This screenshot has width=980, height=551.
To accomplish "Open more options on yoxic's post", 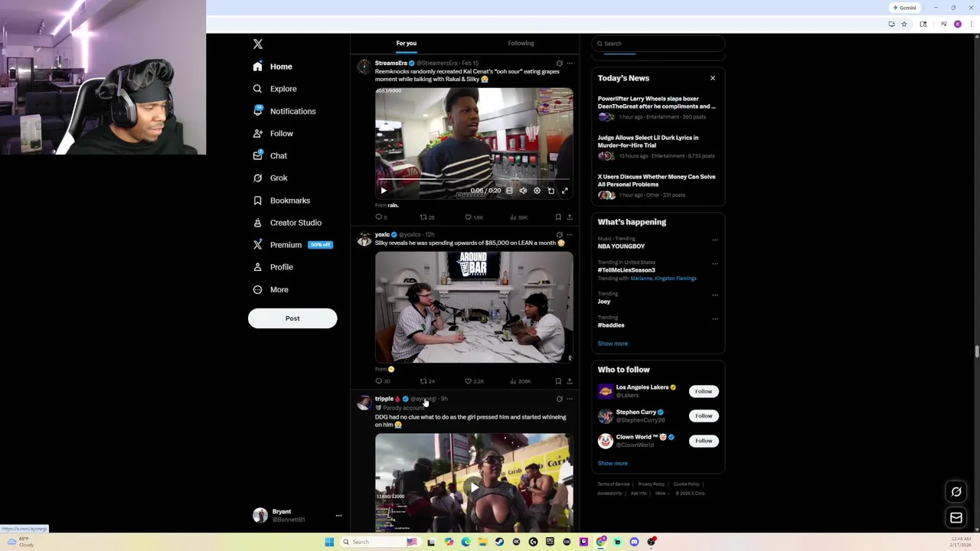I will point(570,235).
